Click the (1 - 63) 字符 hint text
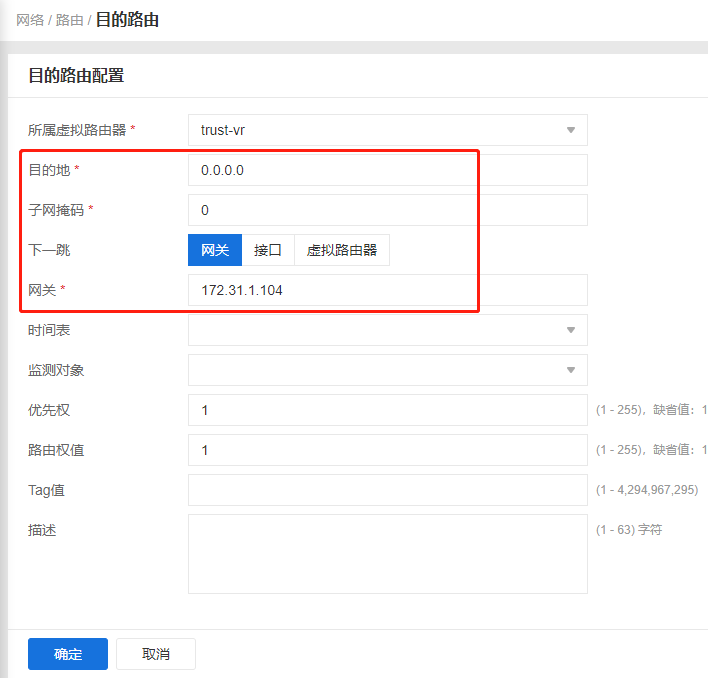Screen dimensions: 708x678 [629, 529]
